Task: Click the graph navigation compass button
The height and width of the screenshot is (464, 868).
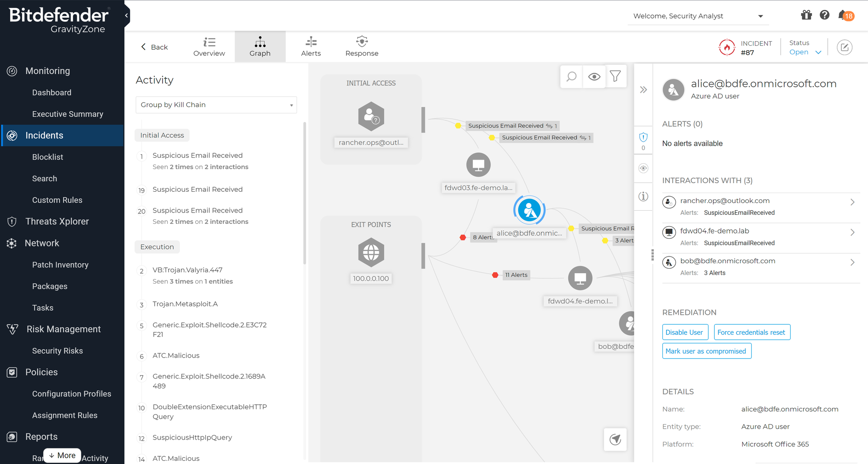Action: tap(615, 439)
